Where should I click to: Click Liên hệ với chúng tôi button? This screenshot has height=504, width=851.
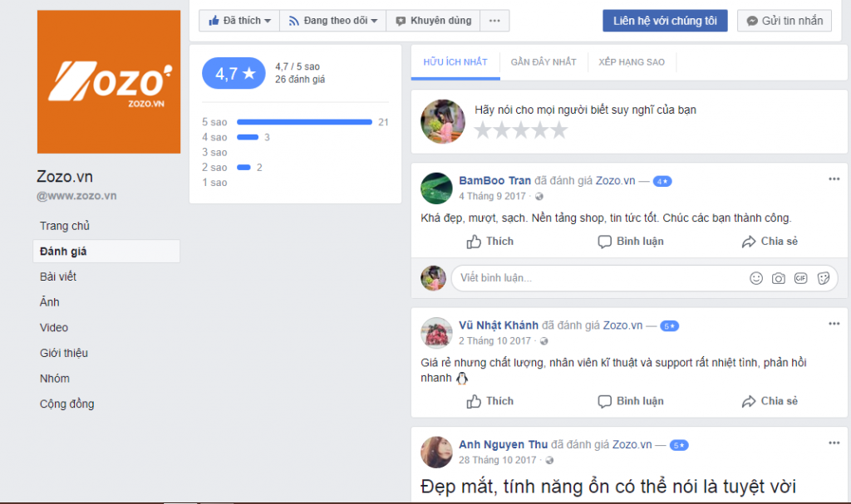tap(665, 21)
